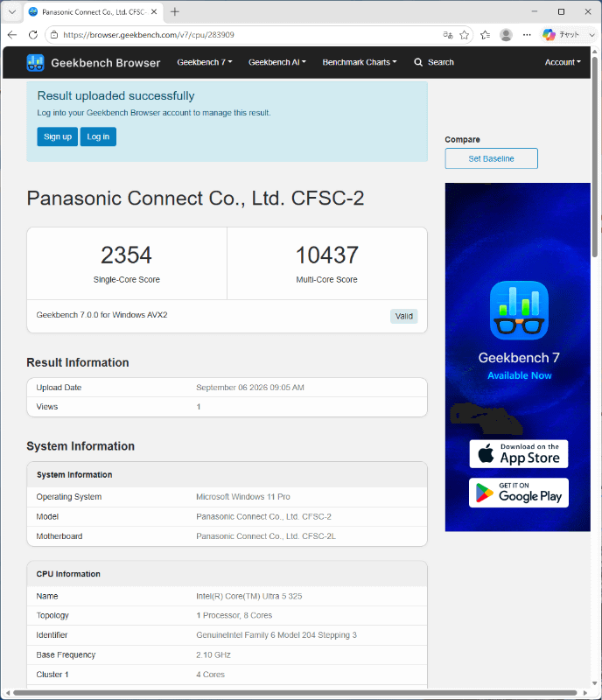This screenshot has height=700, width=602.
Task: Click the Get it on Google Play badge
Action: point(519,493)
